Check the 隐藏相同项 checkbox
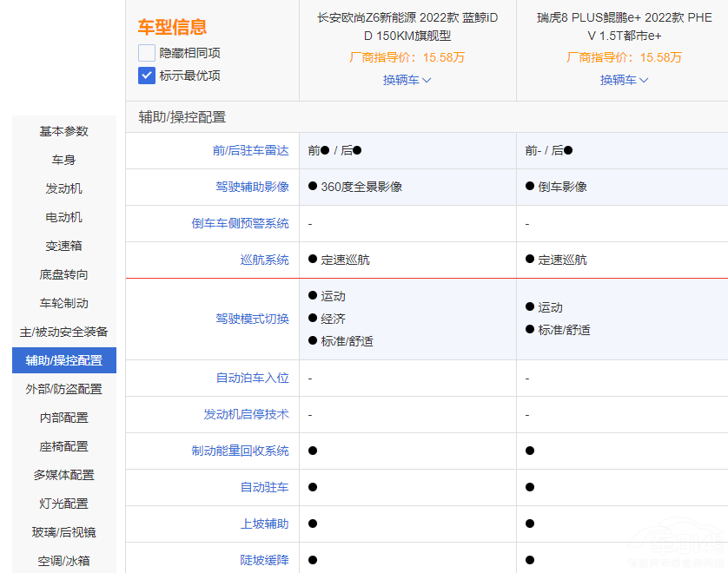The width and height of the screenshot is (728, 573). click(x=147, y=53)
